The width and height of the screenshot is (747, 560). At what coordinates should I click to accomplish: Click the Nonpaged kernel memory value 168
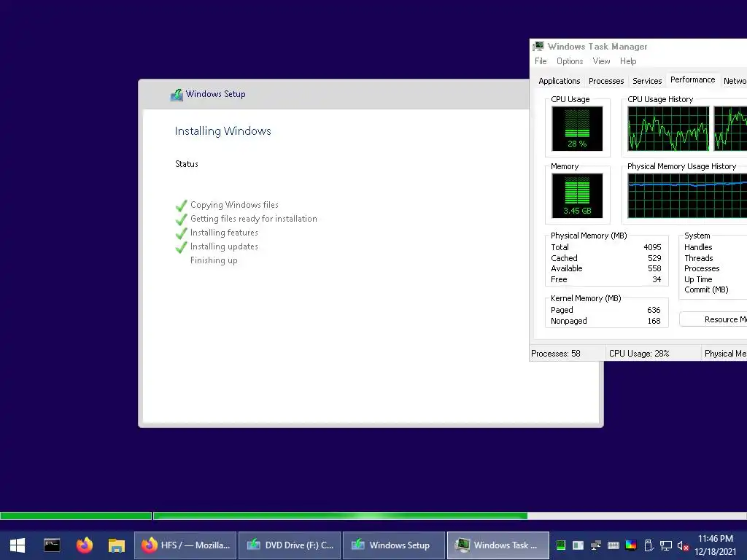tap(654, 321)
